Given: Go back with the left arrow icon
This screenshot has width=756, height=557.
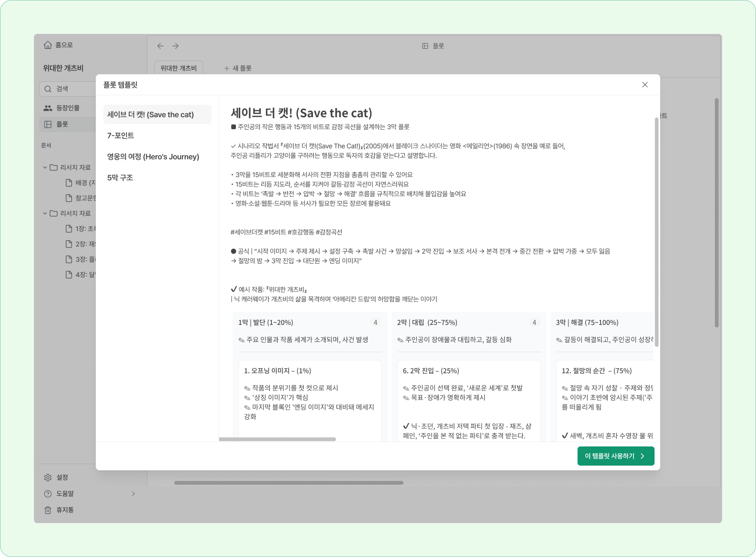Looking at the screenshot, I should [160, 46].
